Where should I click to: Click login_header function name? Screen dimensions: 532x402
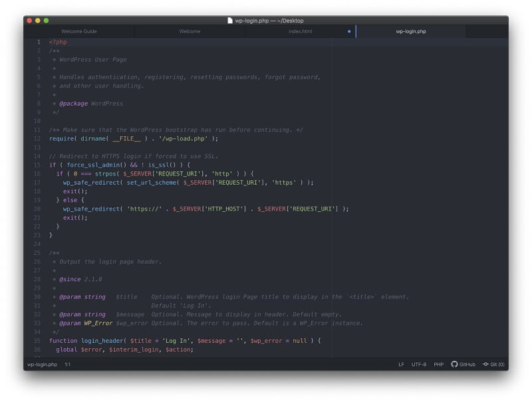102,341
